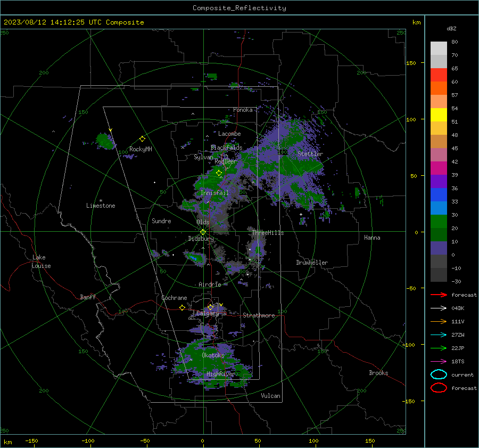Image resolution: width=479 pixels, height=448 pixels.
Task: Select the Lake Louise label
Action: [x=41, y=262]
